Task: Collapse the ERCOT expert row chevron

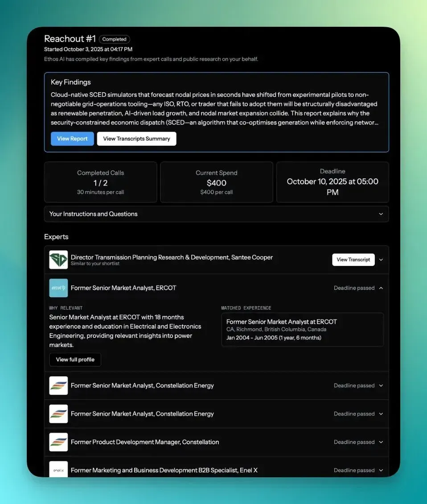Action: pos(381,288)
